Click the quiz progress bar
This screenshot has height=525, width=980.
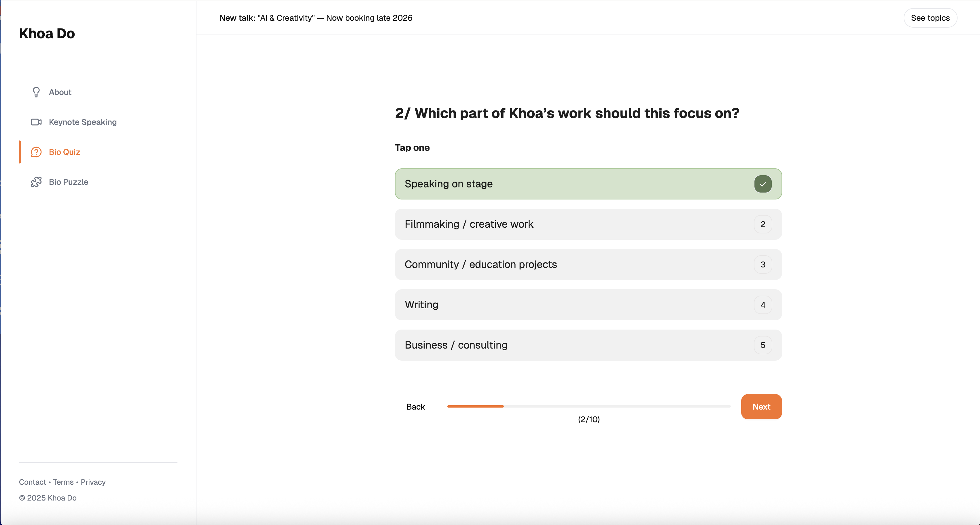pos(588,406)
